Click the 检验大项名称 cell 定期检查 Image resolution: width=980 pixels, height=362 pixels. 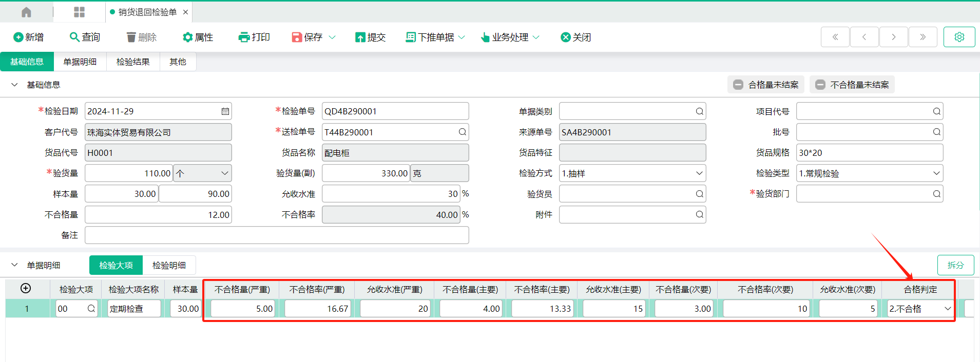134,309
